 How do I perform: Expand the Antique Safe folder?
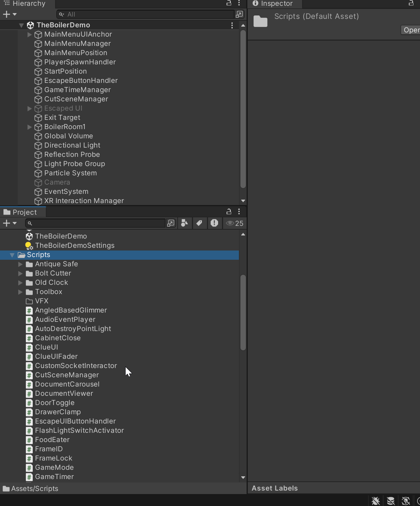20,264
